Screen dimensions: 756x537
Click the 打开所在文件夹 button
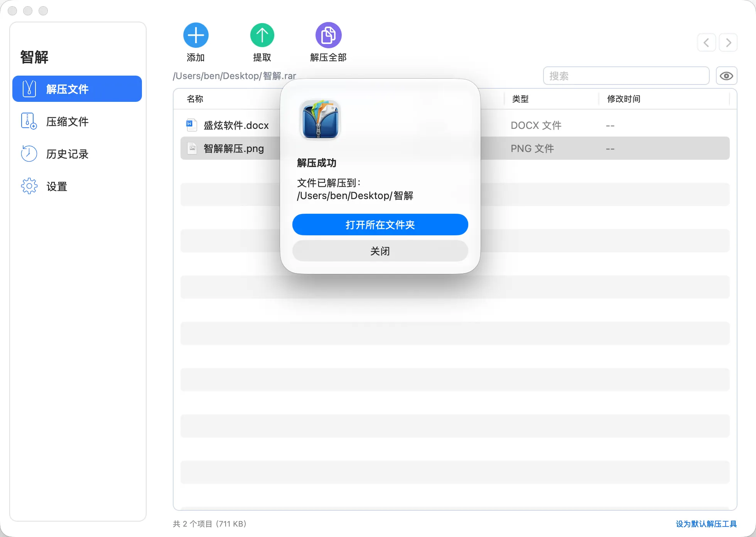pyautogui.click(x=380, y=225)
